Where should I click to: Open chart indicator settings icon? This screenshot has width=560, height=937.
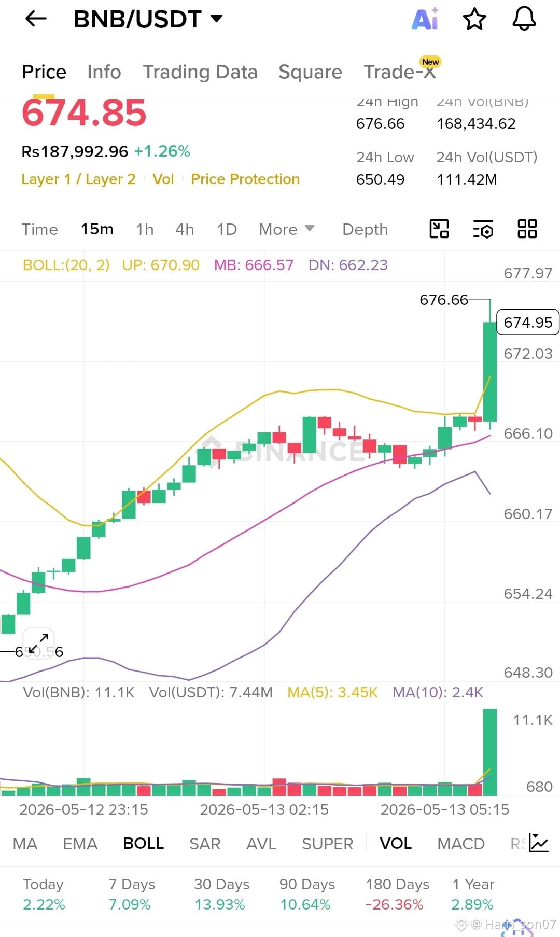tap(483, 229)
